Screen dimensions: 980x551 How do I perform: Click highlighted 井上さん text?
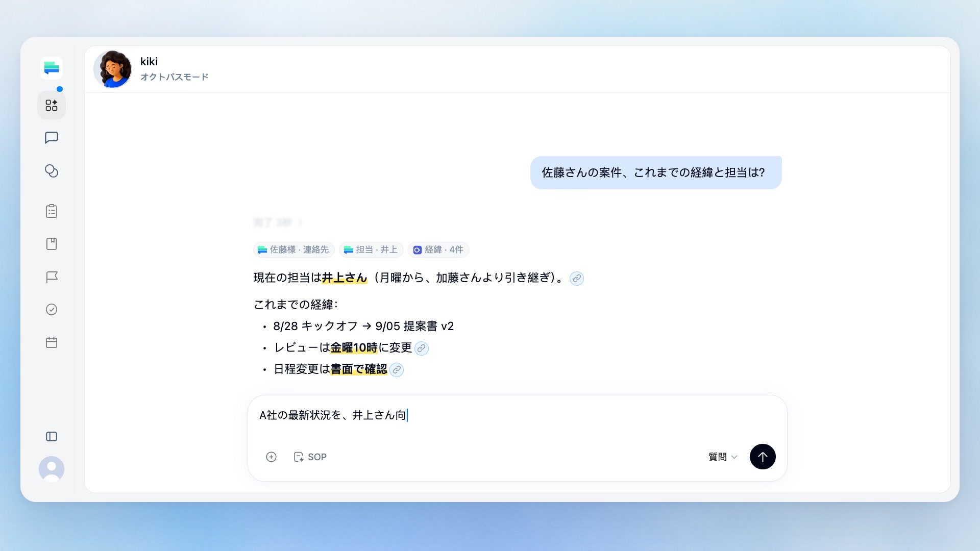[x=345, y=278]
